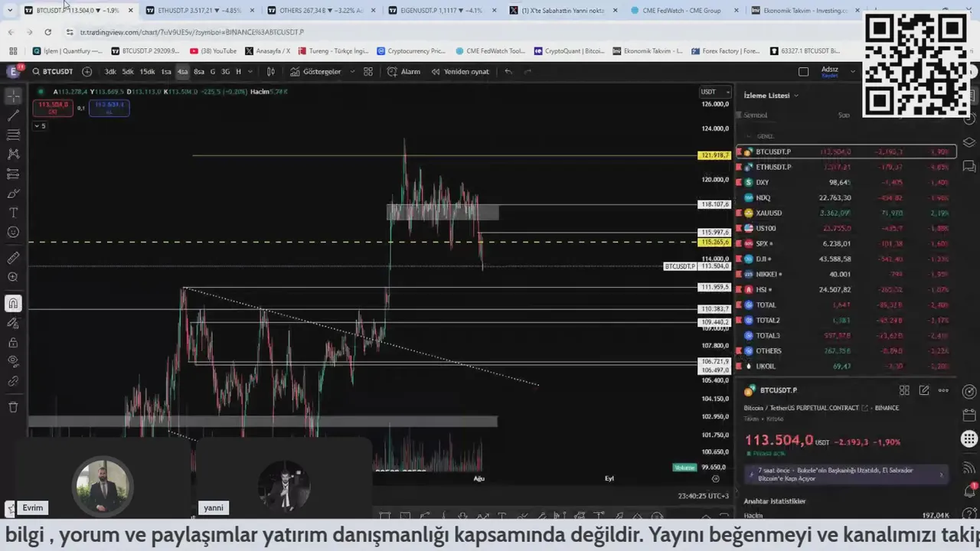This screenshot has height=551, width=980.
Task: Switch to the 3dk timeframe
Action: click(110, 71)
